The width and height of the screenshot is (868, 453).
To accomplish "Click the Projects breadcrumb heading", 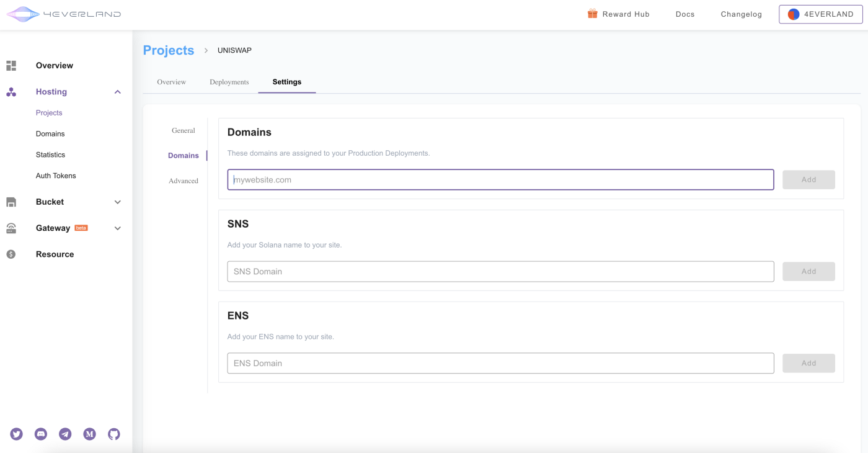I will 169,50.
